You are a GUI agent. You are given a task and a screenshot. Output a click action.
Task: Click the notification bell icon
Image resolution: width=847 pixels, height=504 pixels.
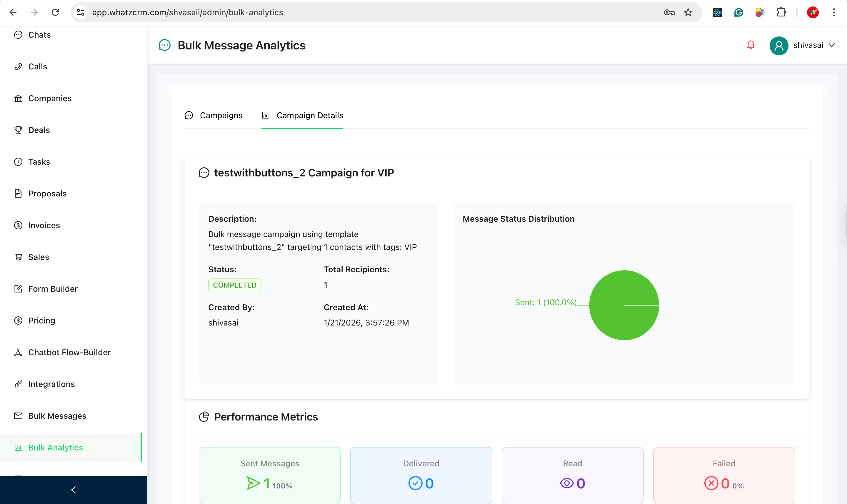751,45
